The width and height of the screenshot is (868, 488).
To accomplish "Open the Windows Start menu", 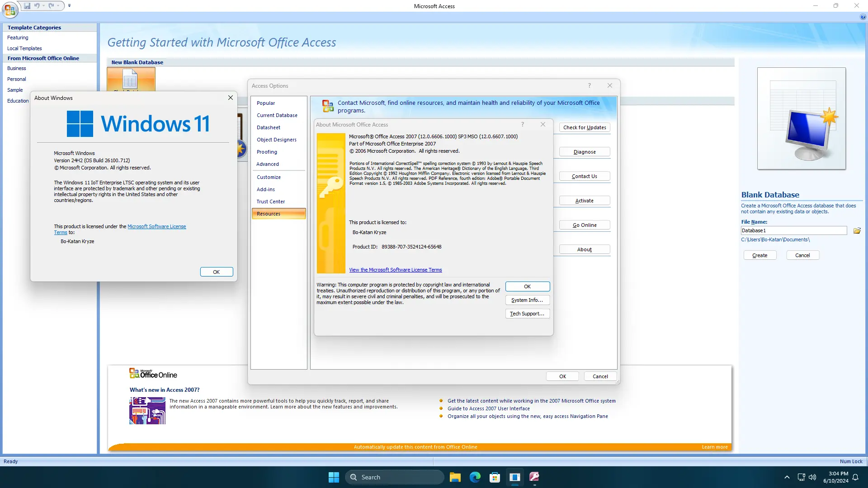I will pos(334,477).
